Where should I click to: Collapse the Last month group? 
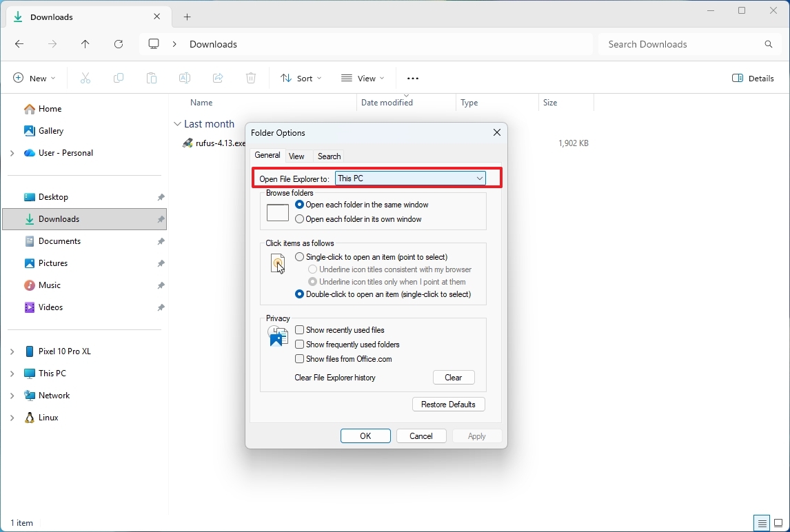point(177,124)
